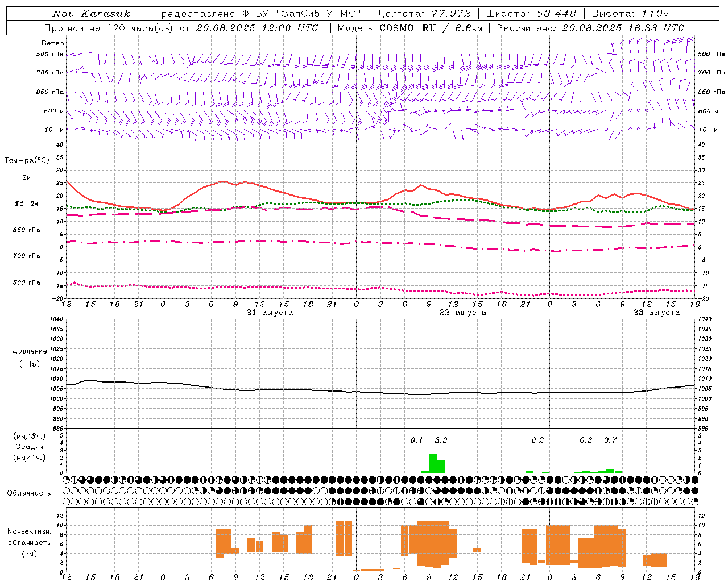Select the Высота 110м elevation text
This screenshot has width=728, height=582.
(x=630, y=14)
